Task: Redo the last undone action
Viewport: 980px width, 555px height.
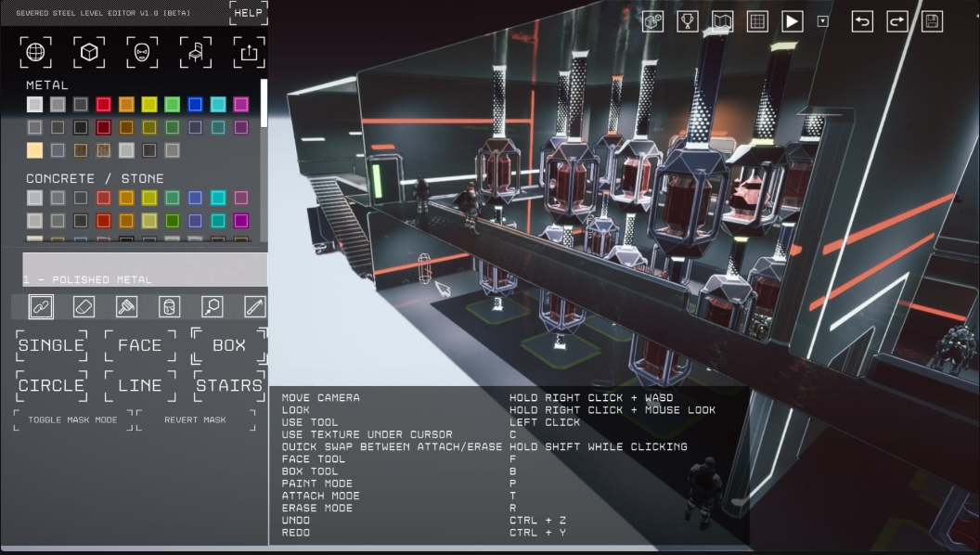Action: point(896,21)
